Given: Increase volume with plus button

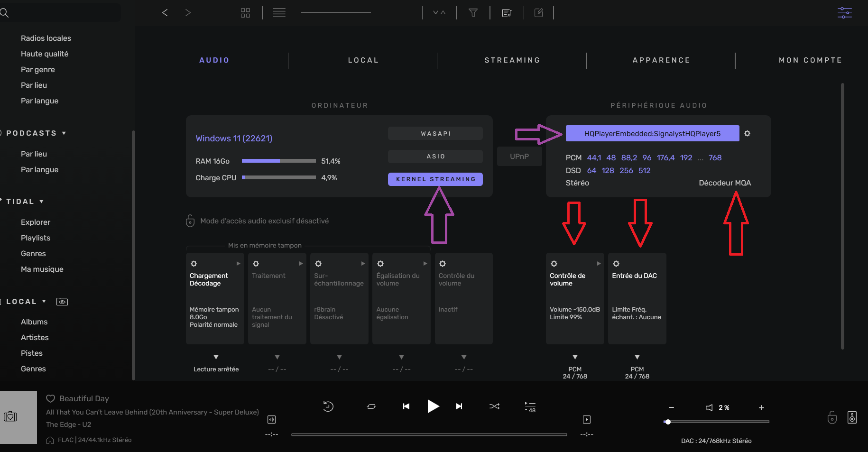Looking at the screenshot, I should [761, 407].
